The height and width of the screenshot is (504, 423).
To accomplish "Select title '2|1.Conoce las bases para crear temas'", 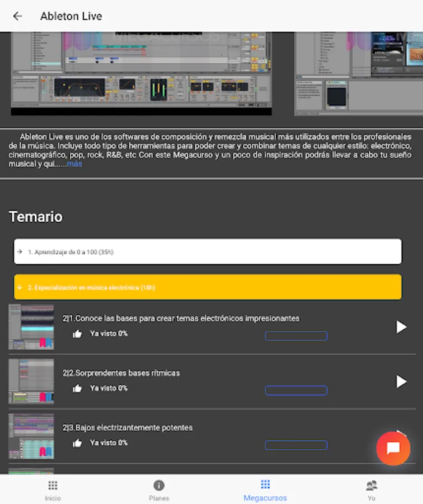I will 181,318.
